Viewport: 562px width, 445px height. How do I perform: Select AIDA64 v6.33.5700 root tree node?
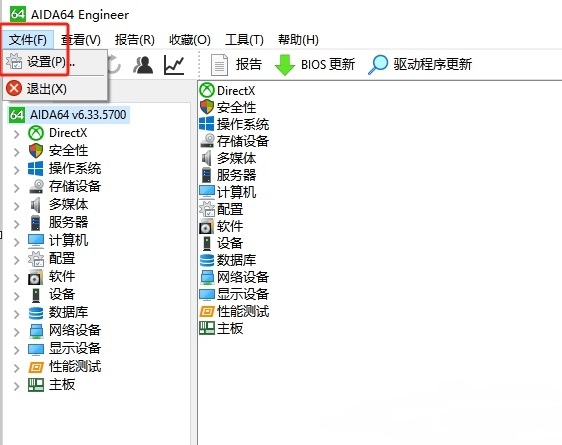pos(68,115)
